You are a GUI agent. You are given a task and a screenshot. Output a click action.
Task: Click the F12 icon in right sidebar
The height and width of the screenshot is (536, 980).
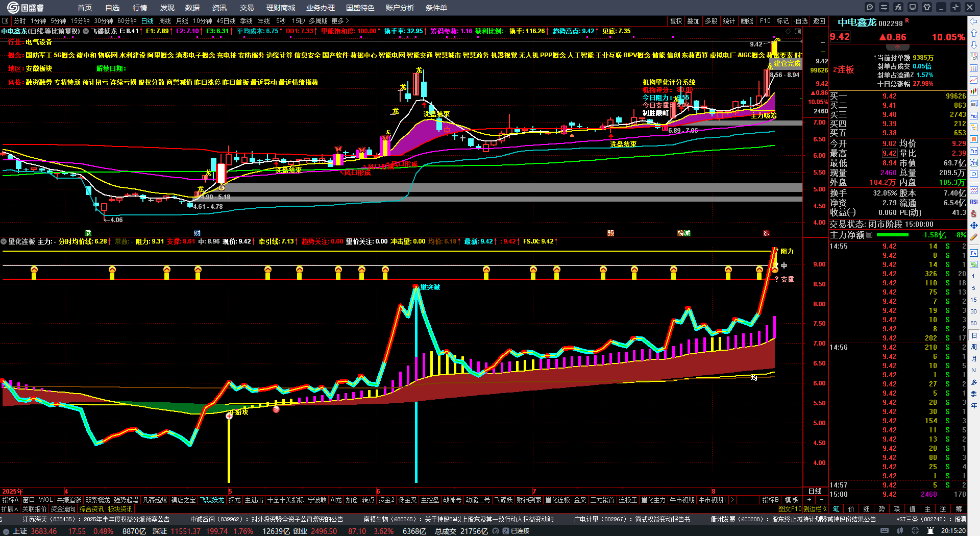point(974,151)
